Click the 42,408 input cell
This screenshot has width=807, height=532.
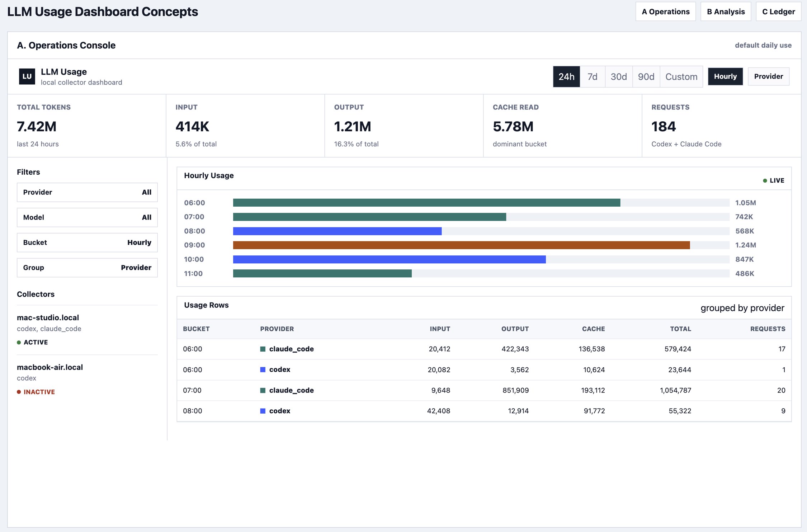point(438,411)
